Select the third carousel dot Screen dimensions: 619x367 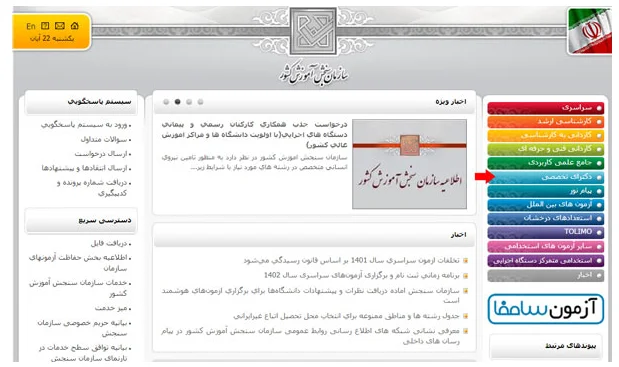pyautogui.click(x=189, y=102)
